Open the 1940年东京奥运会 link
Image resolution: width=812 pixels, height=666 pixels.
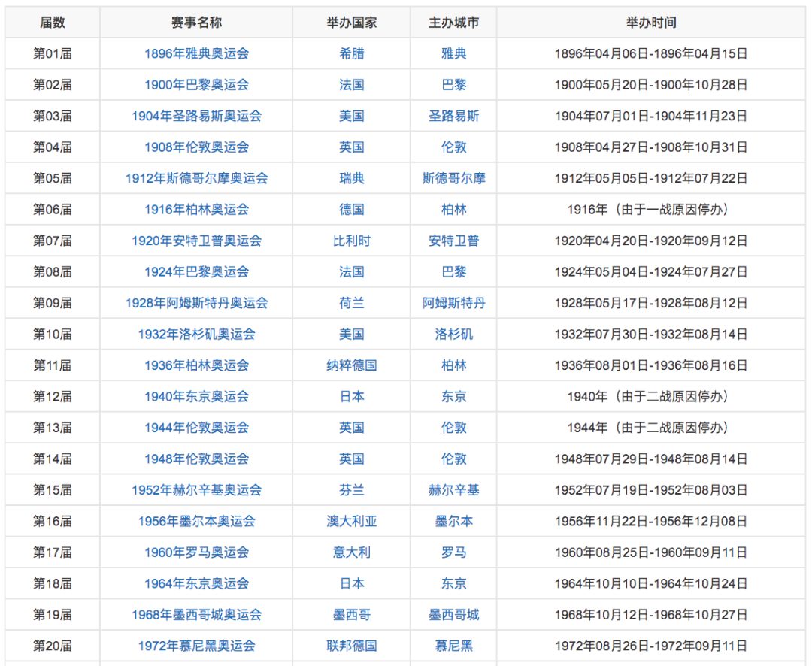[196, 396]
